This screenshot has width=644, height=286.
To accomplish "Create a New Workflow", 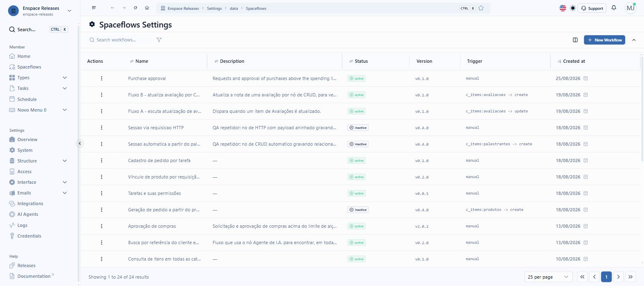I will [x=604, y=40].
